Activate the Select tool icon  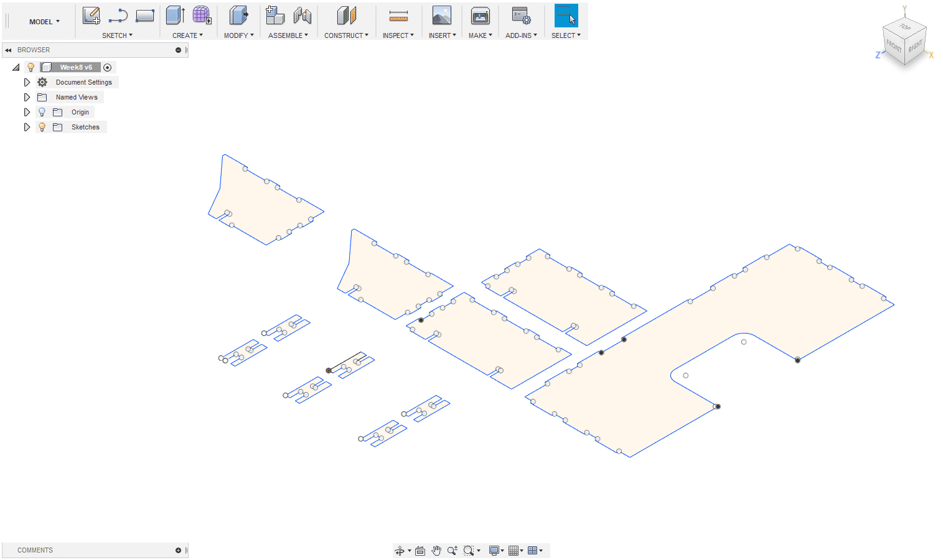click(566, 16)
